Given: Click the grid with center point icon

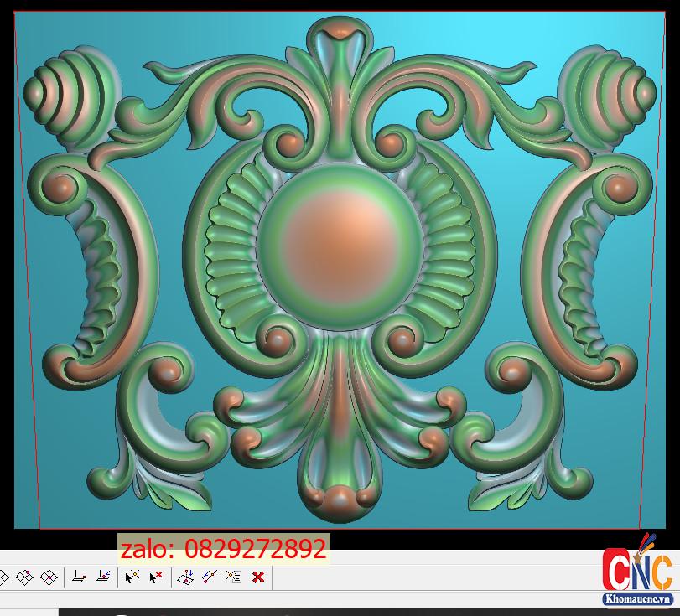Looking at the screenshot, I should tap(49, 577).
